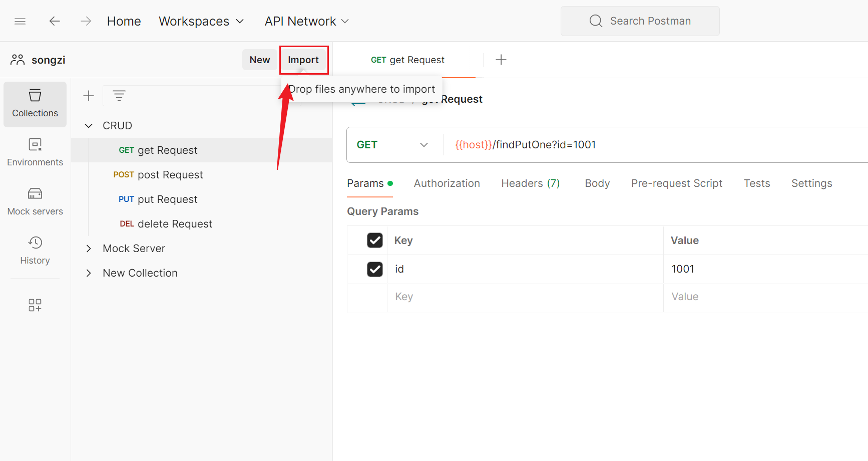This screenshot has height=461, width=868.
Task: Switch to the Headers (7) tab
Action: coord(531,183)
